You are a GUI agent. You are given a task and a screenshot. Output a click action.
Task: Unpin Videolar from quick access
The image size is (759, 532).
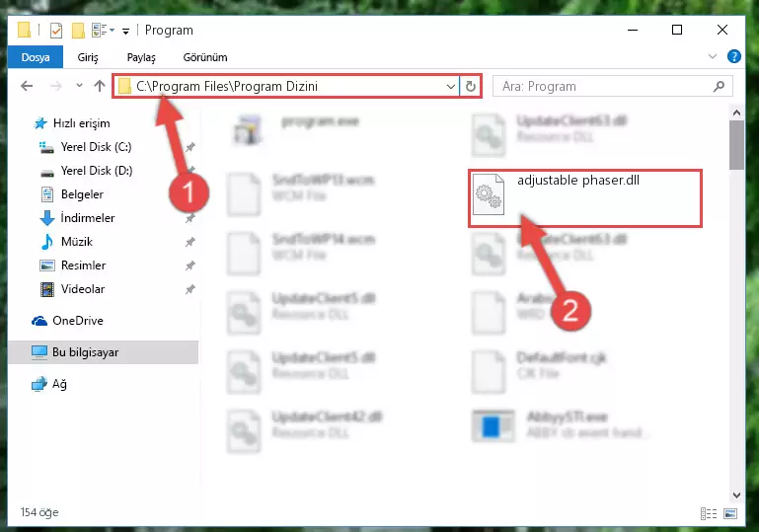tap(190, 289)
